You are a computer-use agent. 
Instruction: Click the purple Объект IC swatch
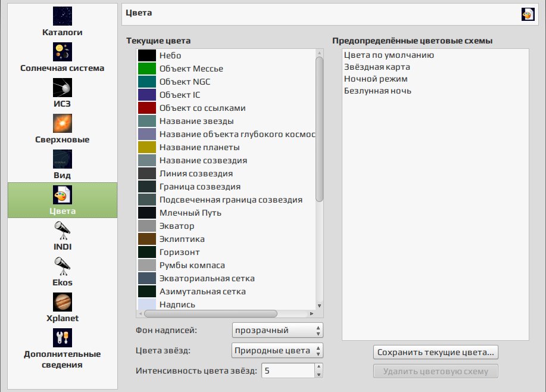click(147, 95)
